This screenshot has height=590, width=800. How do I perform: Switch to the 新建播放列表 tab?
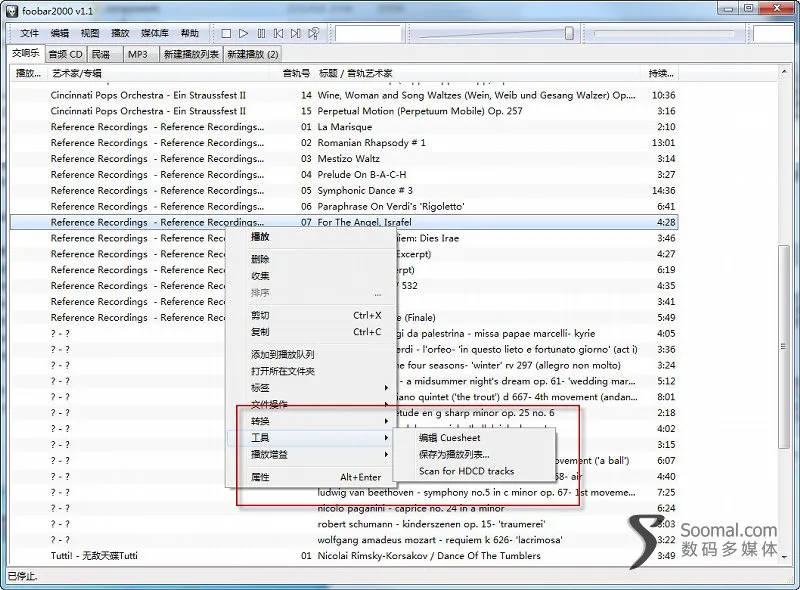191,54
